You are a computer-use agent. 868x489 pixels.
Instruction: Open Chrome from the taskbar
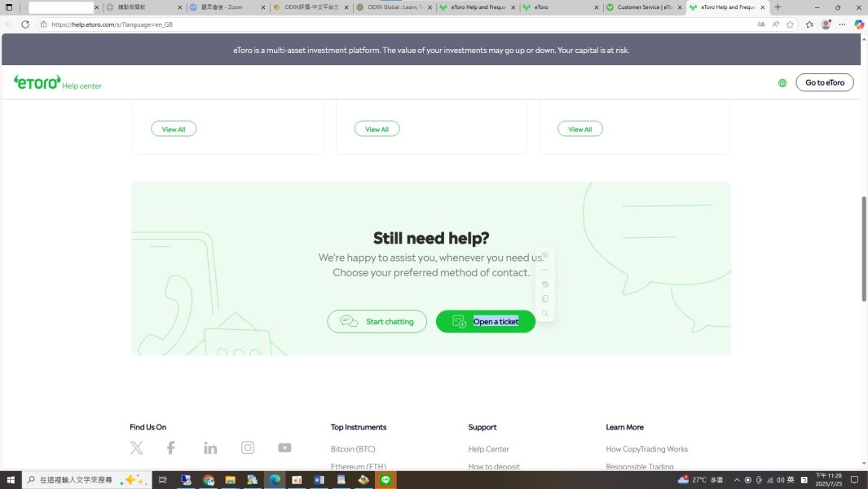click(x=208, y=479)
